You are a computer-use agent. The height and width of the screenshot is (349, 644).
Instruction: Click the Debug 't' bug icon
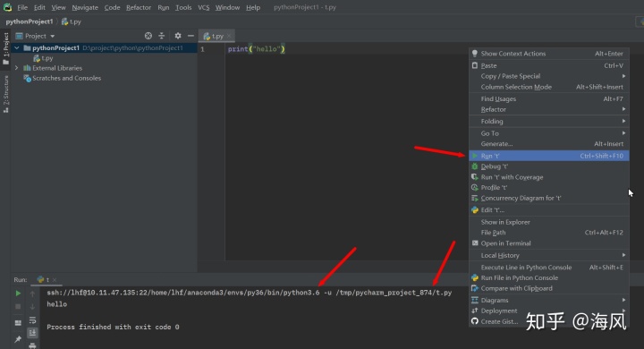coord(475,166)
